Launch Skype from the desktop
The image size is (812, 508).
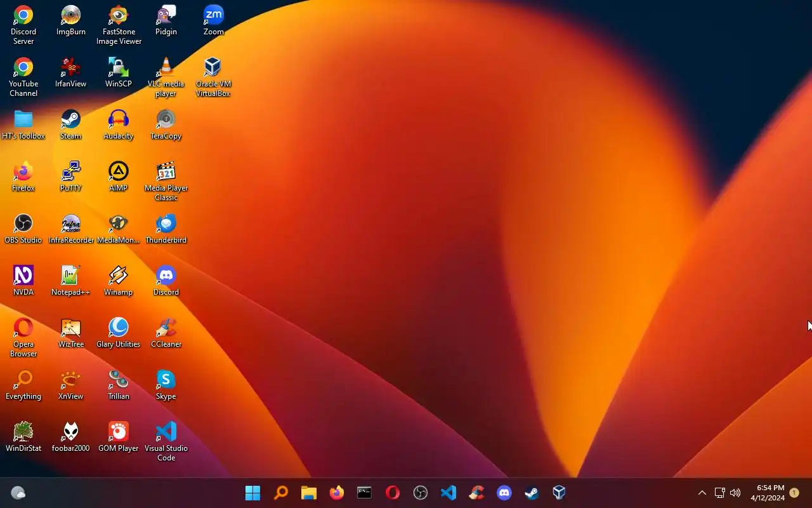[166, 385]
